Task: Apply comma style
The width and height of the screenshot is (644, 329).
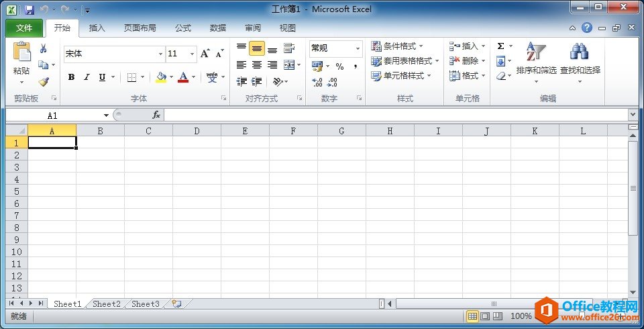Action: click(356, 66)
